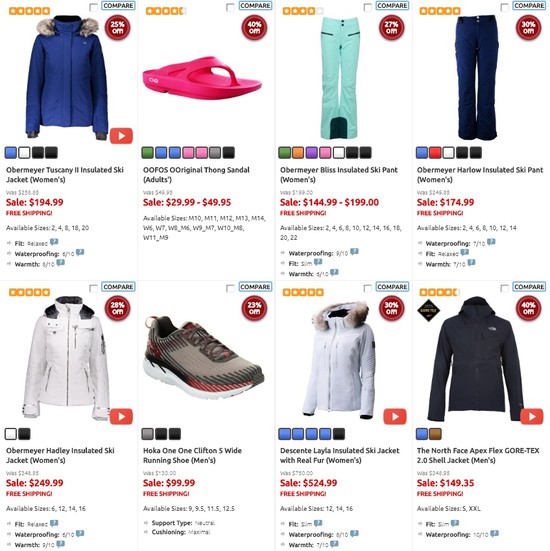Open the pink OOFOS sandal product image
This screenshot has width=550, height=551.
(x=202, y=78)
